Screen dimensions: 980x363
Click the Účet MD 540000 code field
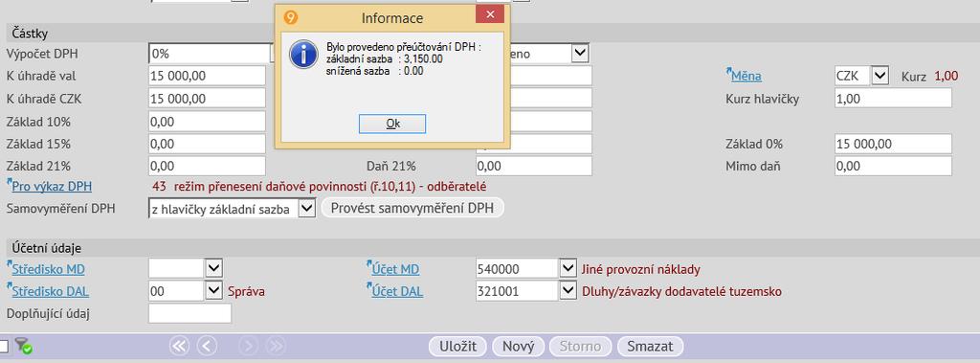[x=517, y=269]
